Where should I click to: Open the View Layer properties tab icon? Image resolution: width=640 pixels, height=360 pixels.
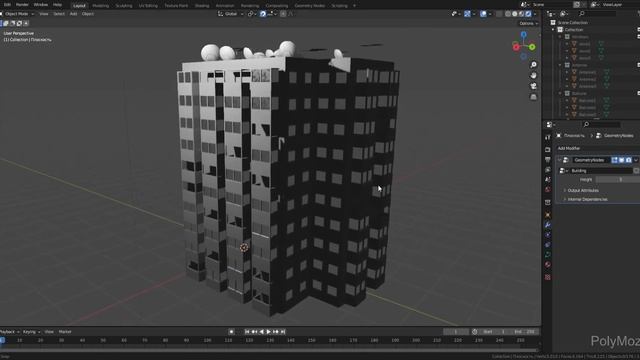click(548, 169)
